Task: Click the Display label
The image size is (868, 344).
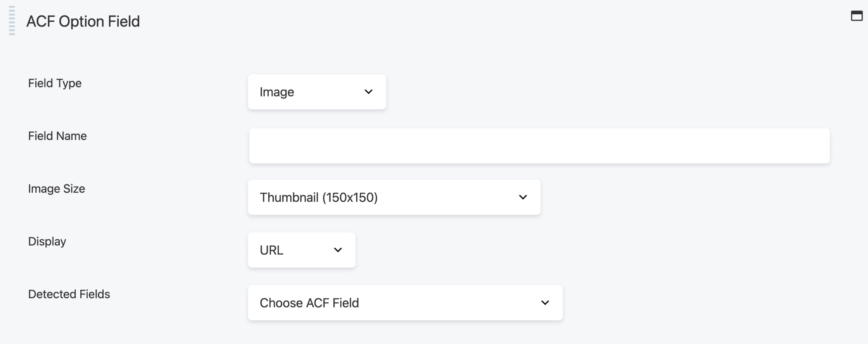Action: click(x=47, y=241)
